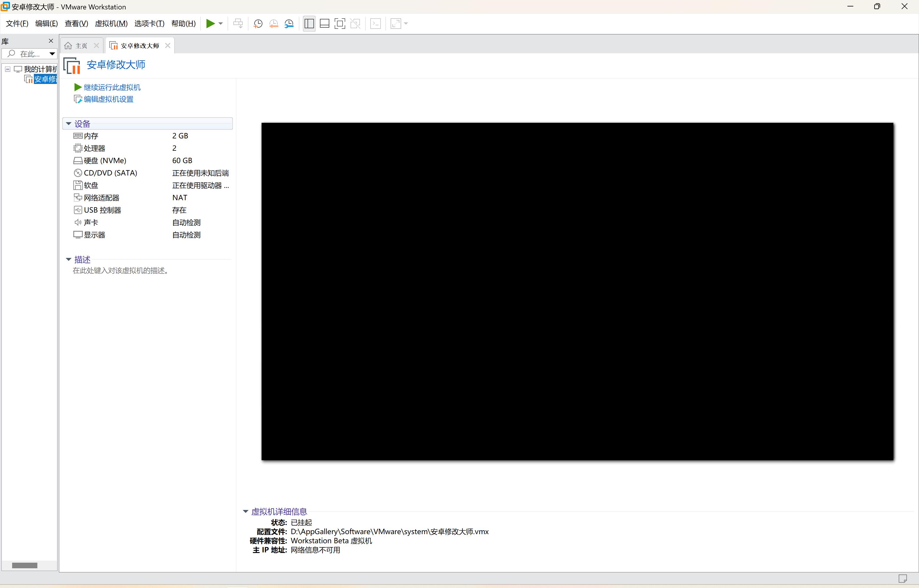Close the 安卓修改大师 tab
919x588 pixels.
coord(168,46)
